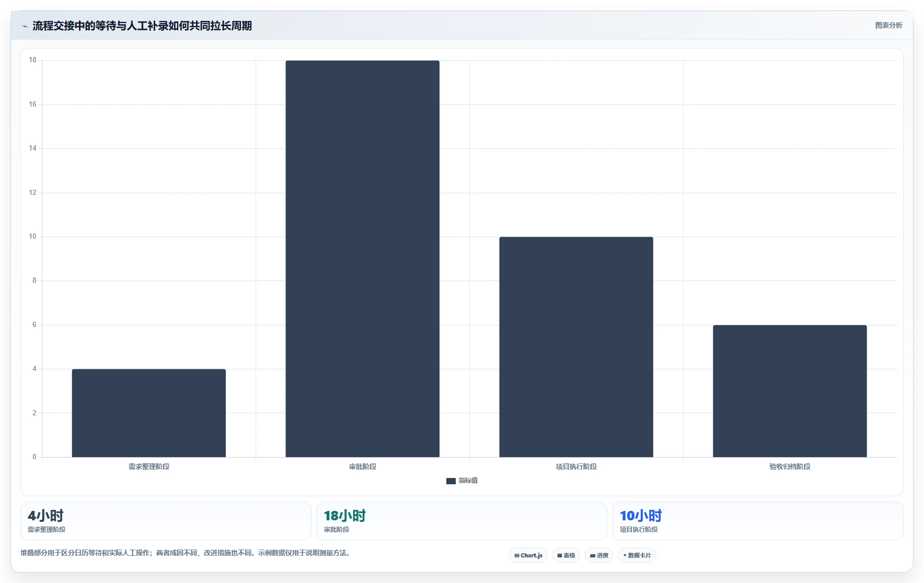Click the 验收归档阶段 bar in the chart

[790, 391]
